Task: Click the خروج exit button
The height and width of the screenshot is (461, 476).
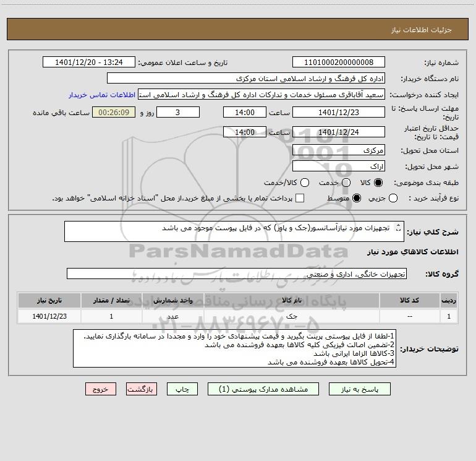Action: [x=101, y=389]
